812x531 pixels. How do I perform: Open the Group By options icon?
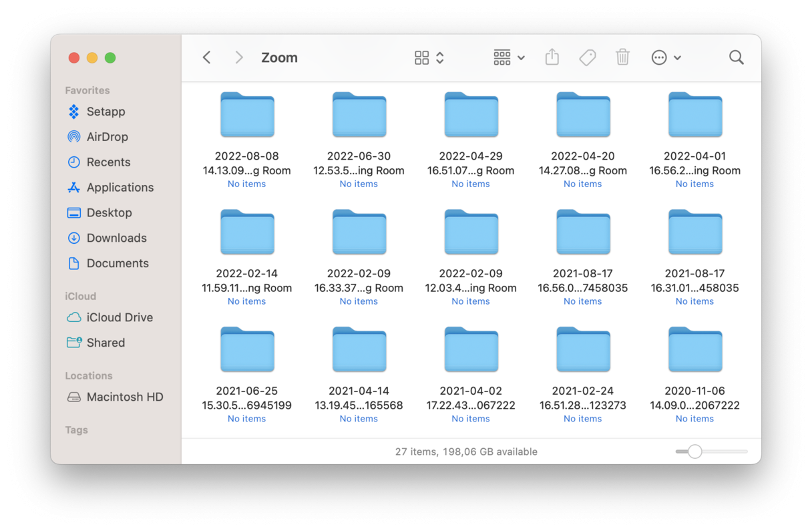[502, 57]
